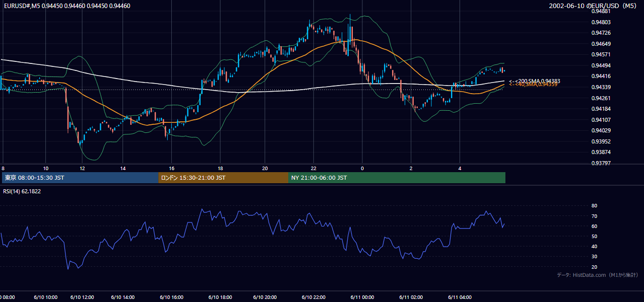The height and width of the screenshot is (302, 644).
Task: Click price axis value 0.94107
Action: pos(601,120)
